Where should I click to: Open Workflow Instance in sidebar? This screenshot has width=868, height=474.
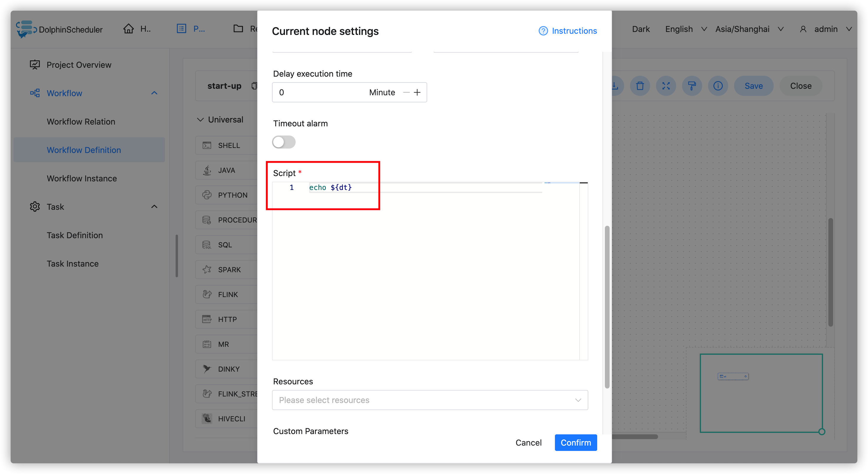(x=82, y=178)
